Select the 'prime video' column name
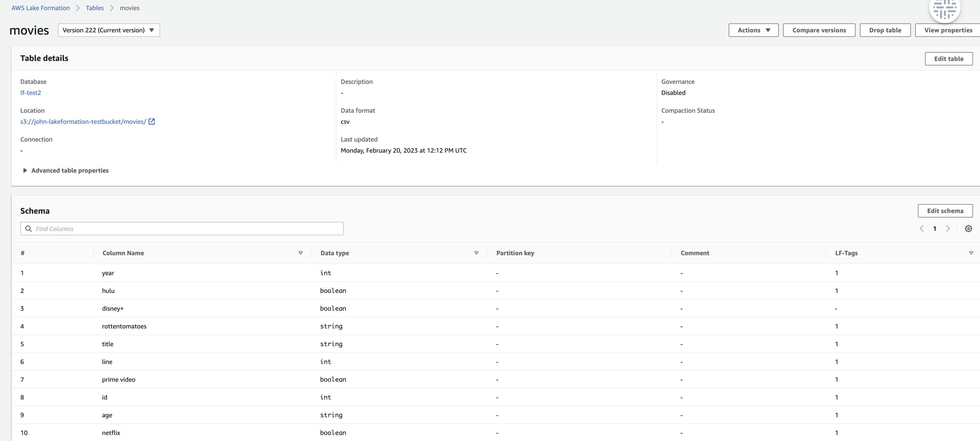This screenshot has width=980, height=441. click(x=118, y=379)
